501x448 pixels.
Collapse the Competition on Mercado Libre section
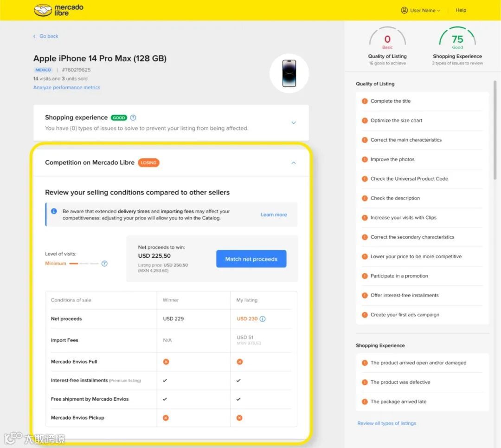tap(294, 163)
